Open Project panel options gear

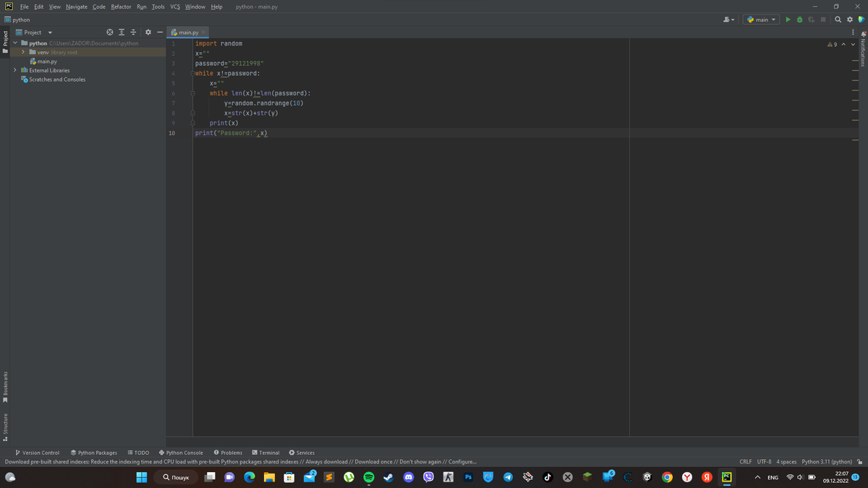pyautogui.click(x=148, y=33)
